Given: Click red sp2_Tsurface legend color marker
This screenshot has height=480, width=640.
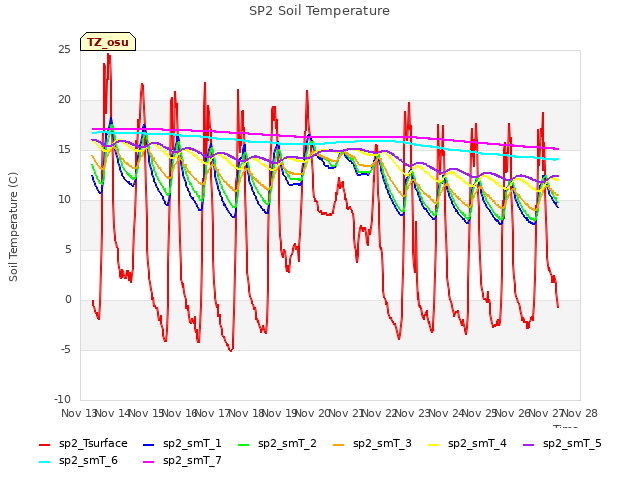Looking at the screenshot, I should click(44, 445).
